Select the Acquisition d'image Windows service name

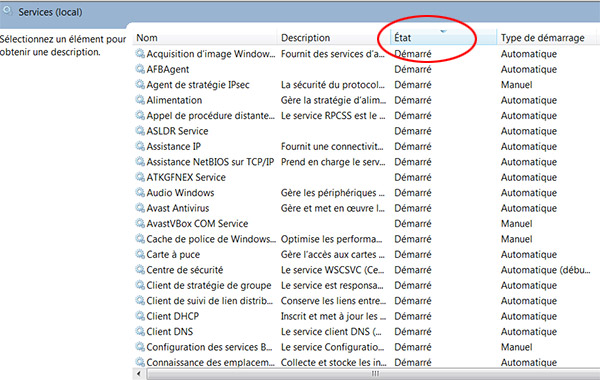(x=210, y=54)
